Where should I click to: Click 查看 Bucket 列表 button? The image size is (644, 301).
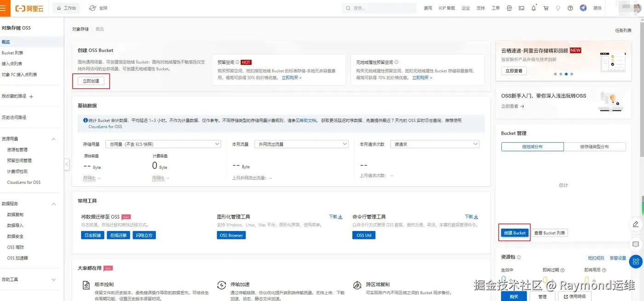[x=550, y=233]
